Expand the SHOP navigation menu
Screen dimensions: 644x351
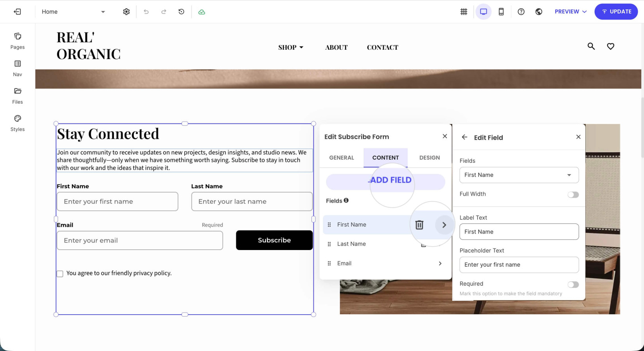(x=291, y=47)
